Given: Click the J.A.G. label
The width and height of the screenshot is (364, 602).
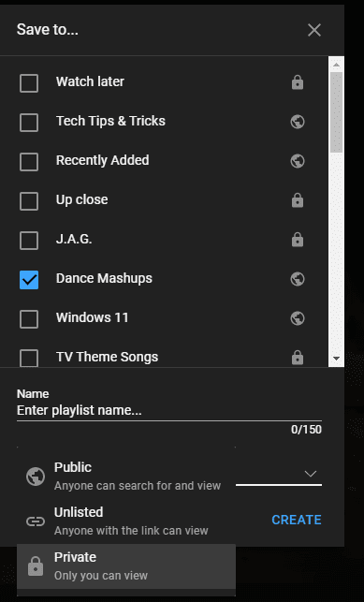Looking at the screenshot, I should point(74,239).
